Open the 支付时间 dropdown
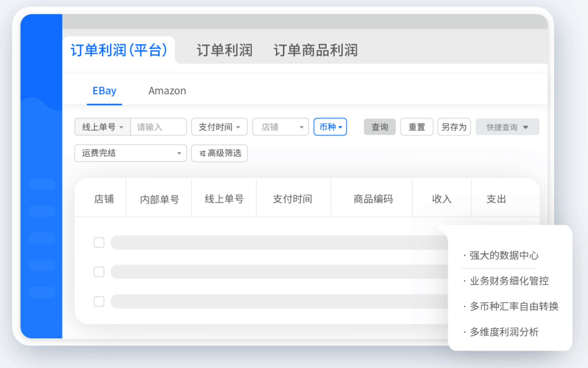588x368 pixels. point(219,127)
